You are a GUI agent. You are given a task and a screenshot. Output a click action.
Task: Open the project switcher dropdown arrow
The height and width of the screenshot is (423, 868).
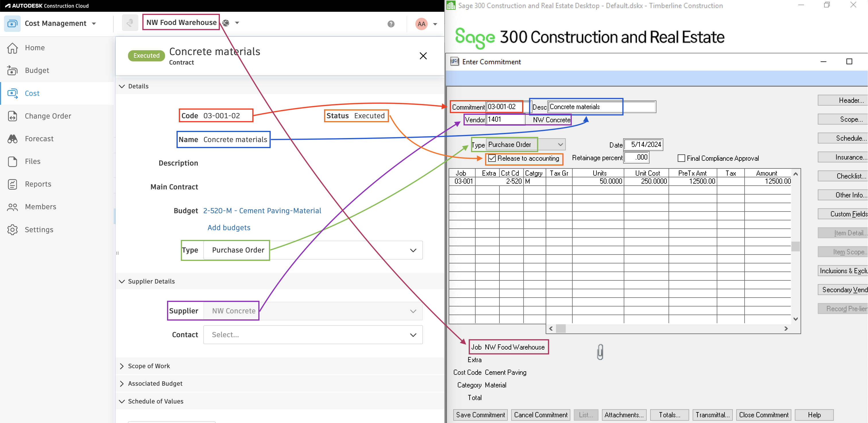[237, 23]
